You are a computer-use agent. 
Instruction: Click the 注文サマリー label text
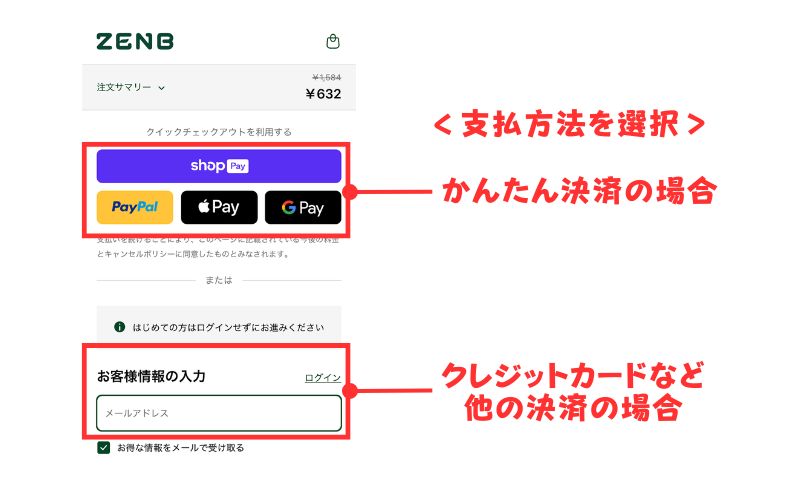pos(124,87)
